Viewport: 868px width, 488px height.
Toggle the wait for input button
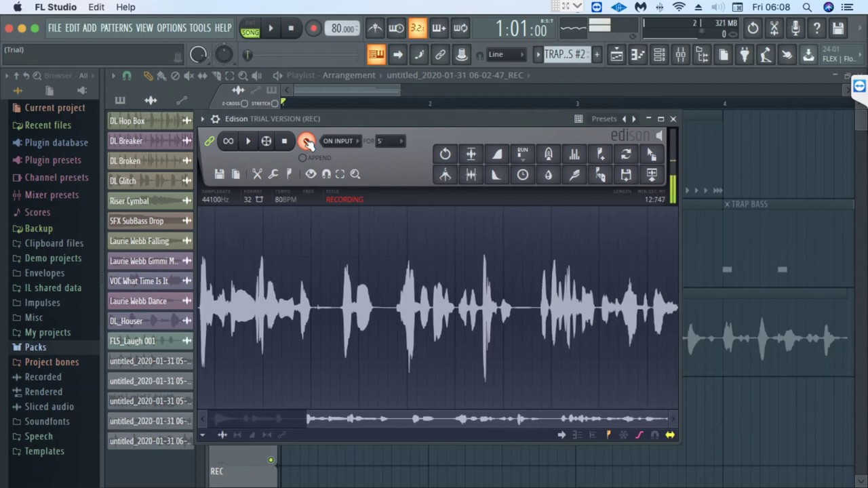click(396, 28)
